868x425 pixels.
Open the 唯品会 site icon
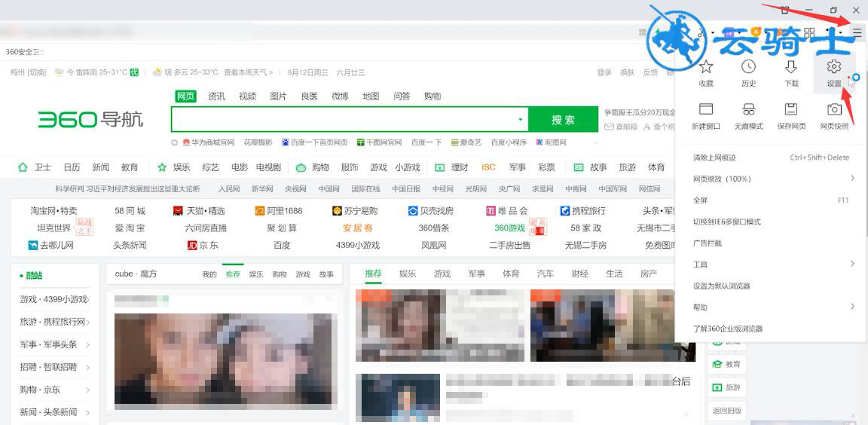coord(491,211)
